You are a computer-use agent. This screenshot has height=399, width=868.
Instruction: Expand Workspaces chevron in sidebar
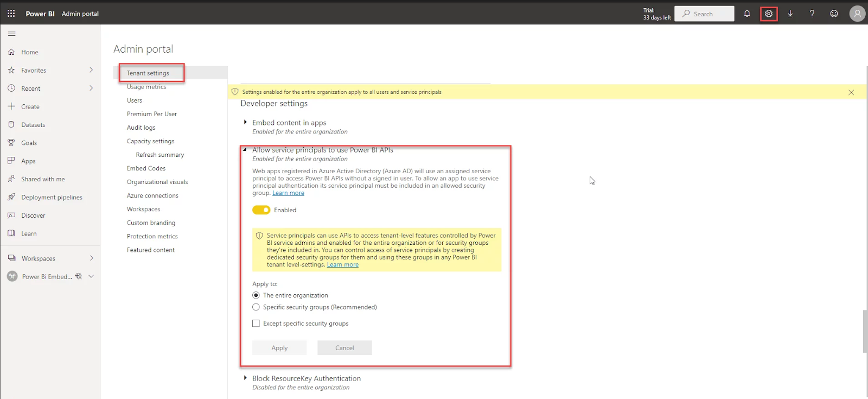point(91,258)
